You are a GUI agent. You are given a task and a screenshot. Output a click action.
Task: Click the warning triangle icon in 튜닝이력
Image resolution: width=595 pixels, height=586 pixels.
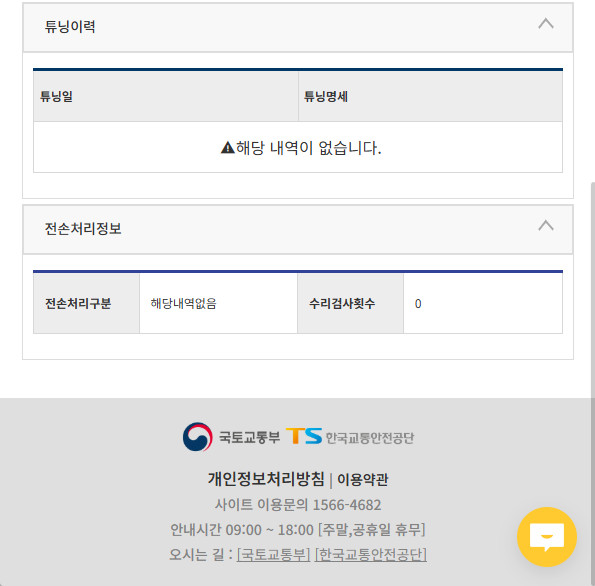tap(227, 147)
